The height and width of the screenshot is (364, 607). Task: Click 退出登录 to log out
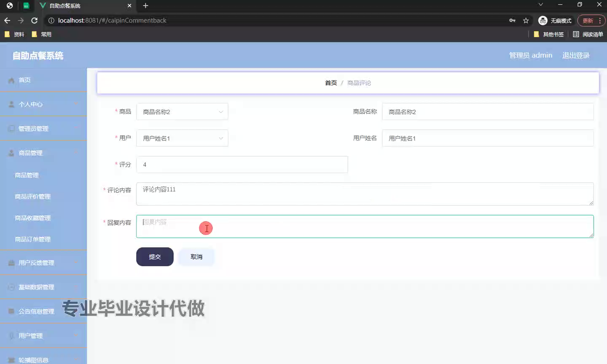576,55
